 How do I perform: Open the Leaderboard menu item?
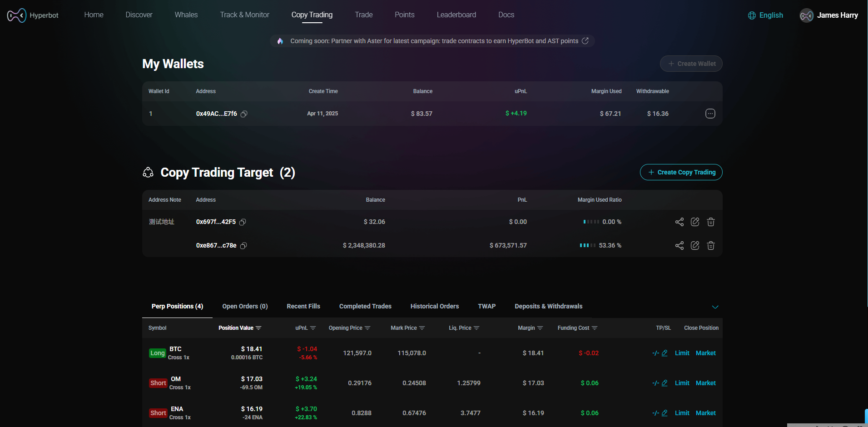click(x=456, y=15)
